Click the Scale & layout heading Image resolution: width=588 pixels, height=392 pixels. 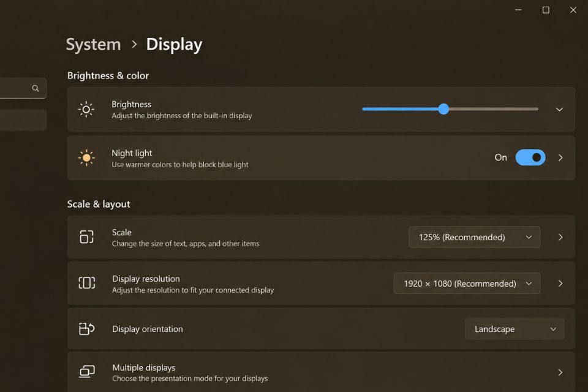click(99, 204)
